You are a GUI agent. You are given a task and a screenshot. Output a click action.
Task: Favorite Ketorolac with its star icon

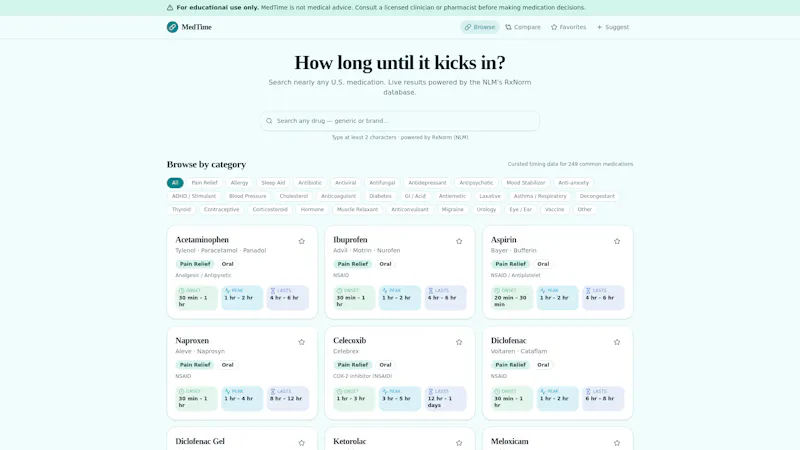pos(459,443)
